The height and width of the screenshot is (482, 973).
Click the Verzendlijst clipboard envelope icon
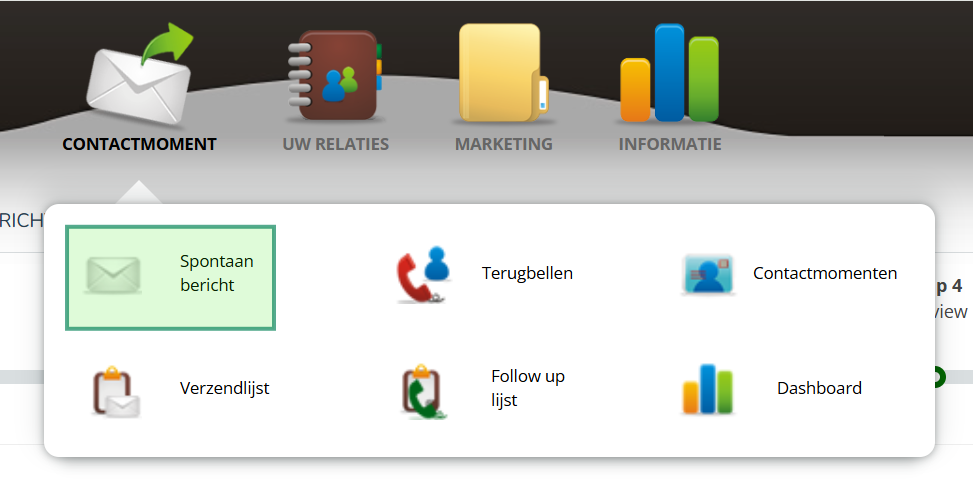116,391
